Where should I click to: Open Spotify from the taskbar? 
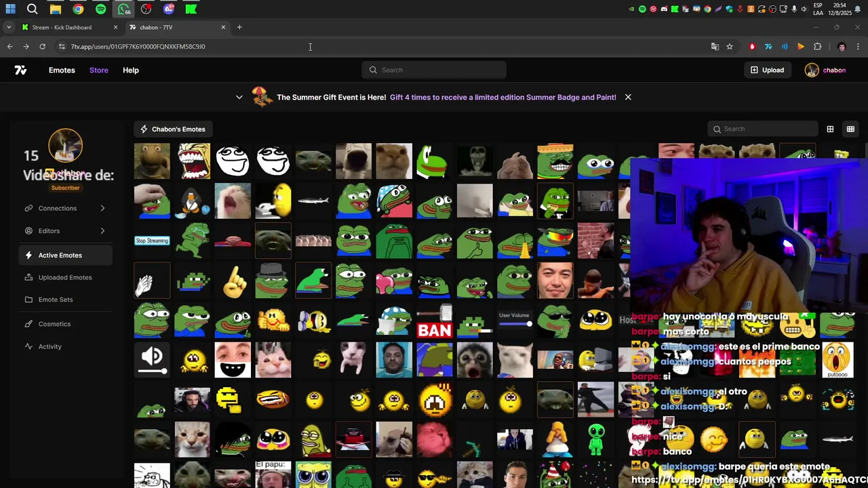point(100,9)
